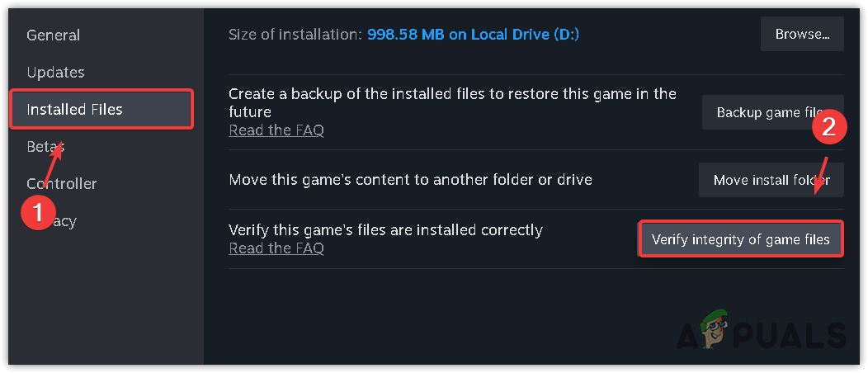Click the Verify this game's files text
This screenshot has width=868, height=373.
[x=385, y=229]
